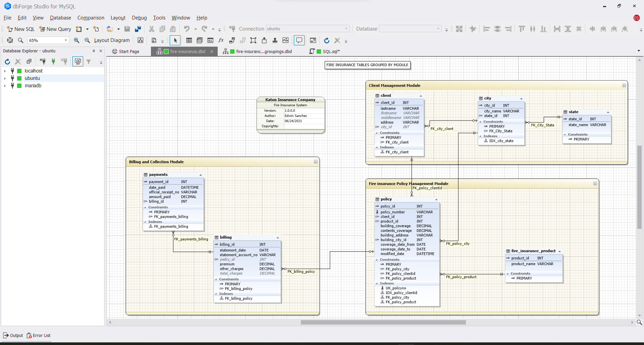This screenshot has height=345, width=644.
Task: Click the document tabs list dropdown arrow
Action: click(x=639, y=51)
